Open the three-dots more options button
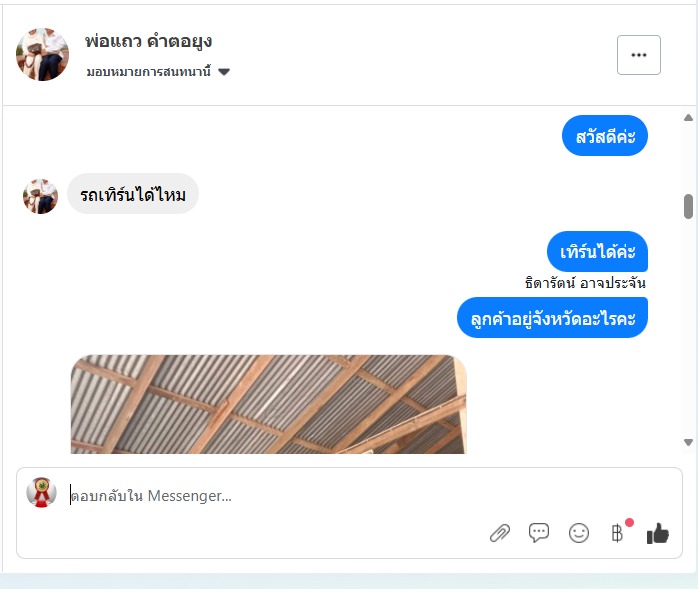The width and height of the screenshot is (698, 589). point(639,55)
